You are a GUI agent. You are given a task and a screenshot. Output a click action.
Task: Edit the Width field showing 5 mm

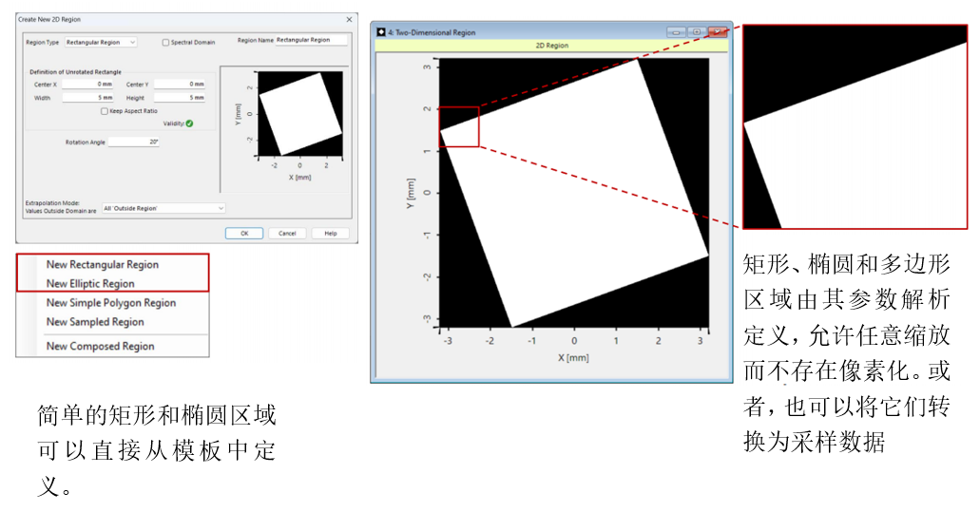(86, 98)
